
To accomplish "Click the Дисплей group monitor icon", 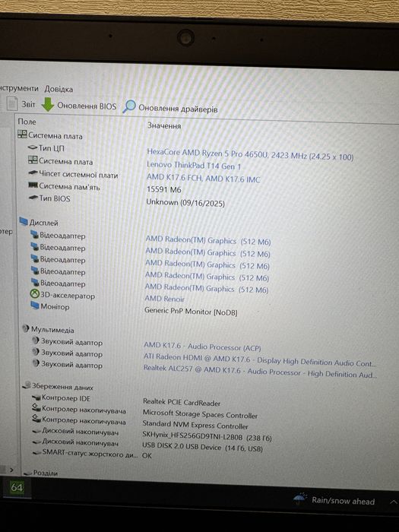I will (24, 222).
